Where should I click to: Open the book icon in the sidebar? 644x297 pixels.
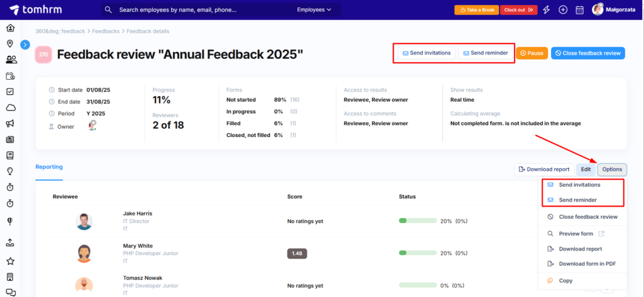[x=11, y=156]
